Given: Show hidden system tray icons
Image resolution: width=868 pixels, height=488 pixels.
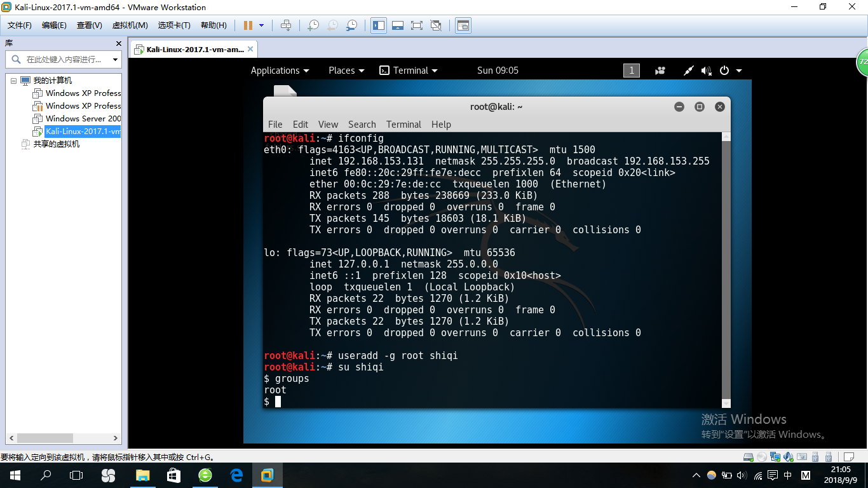Looking at the screenshot, I should pos(697,475).
